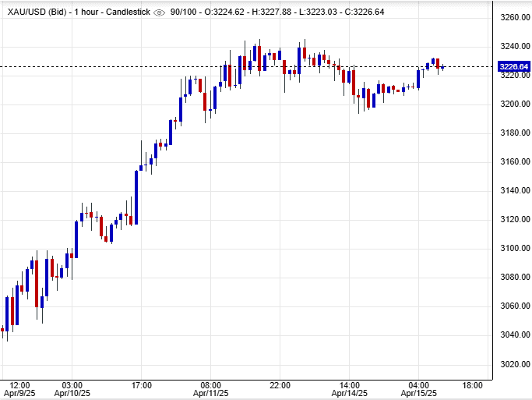Select the Apr/11/25 date label
532x400 pixels.
[210, 395]
